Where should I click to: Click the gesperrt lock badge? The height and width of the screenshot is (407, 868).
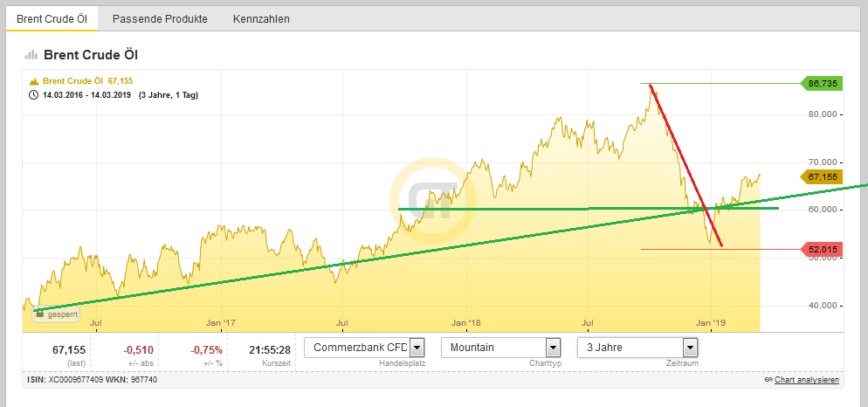(x=55, y=314)
